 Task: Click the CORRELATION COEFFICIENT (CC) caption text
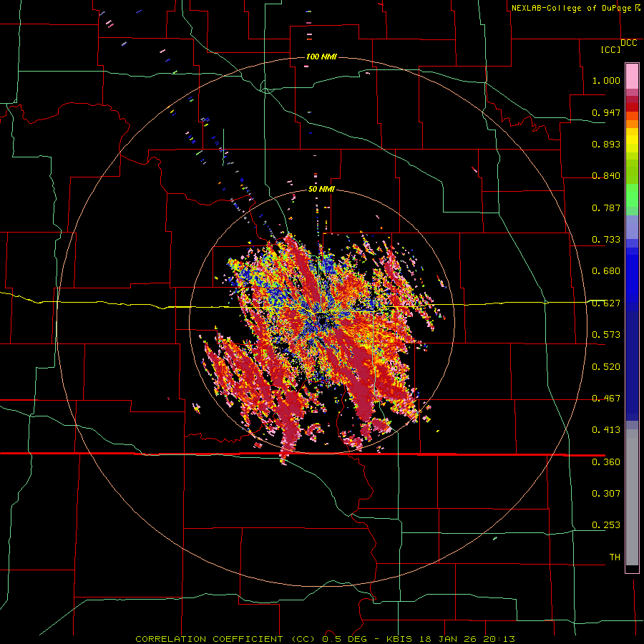point(225,639)
